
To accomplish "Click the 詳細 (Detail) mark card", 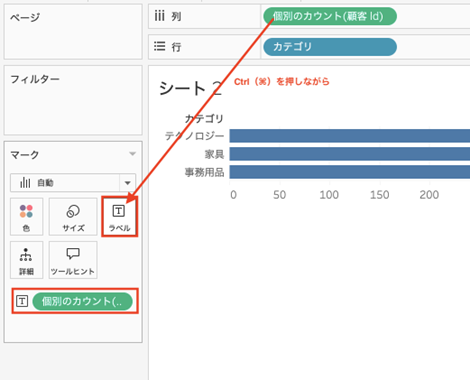I will tap(26, 260).
